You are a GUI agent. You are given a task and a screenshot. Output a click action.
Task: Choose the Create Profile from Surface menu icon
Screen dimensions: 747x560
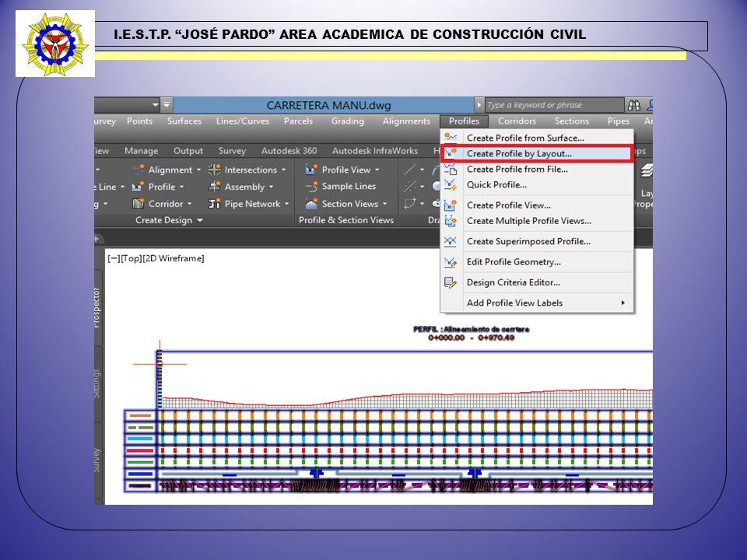coord(451,138)
